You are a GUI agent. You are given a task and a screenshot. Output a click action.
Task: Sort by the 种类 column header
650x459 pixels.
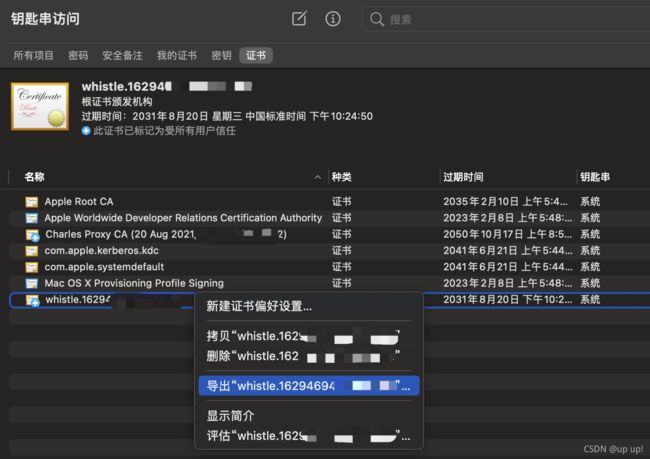342,177
